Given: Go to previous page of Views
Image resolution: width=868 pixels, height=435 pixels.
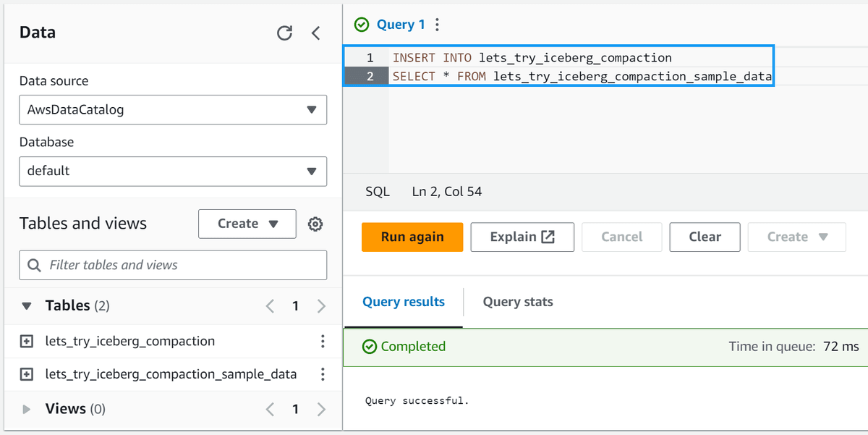Looking at the screenshot, I should click(269, 409).
